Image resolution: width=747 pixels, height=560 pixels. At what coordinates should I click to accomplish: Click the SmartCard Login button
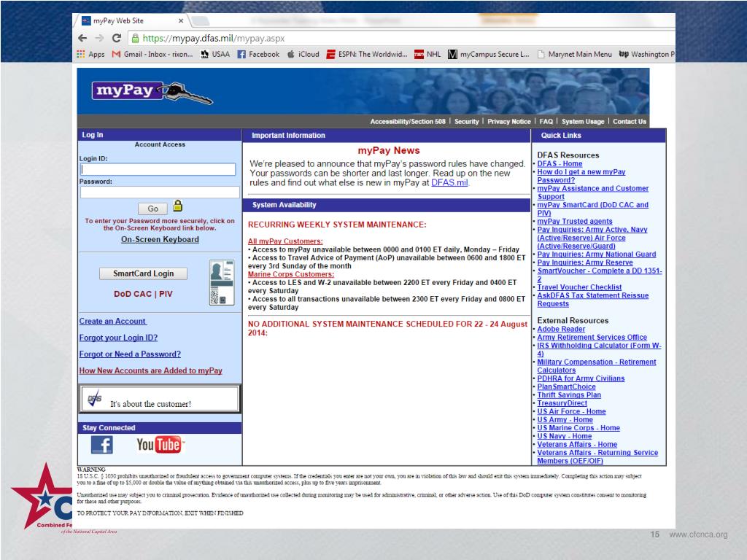pyautogui.click(x=144, y=273)
